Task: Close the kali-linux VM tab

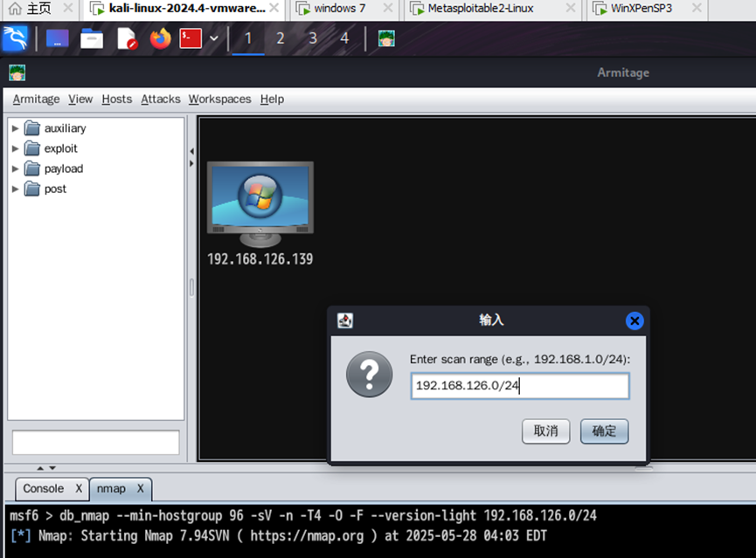Action: tap(274, 8)
